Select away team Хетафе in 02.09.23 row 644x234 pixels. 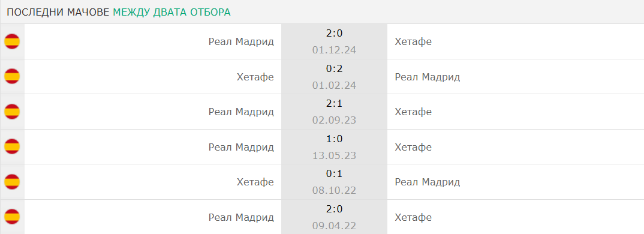(413, 112)
